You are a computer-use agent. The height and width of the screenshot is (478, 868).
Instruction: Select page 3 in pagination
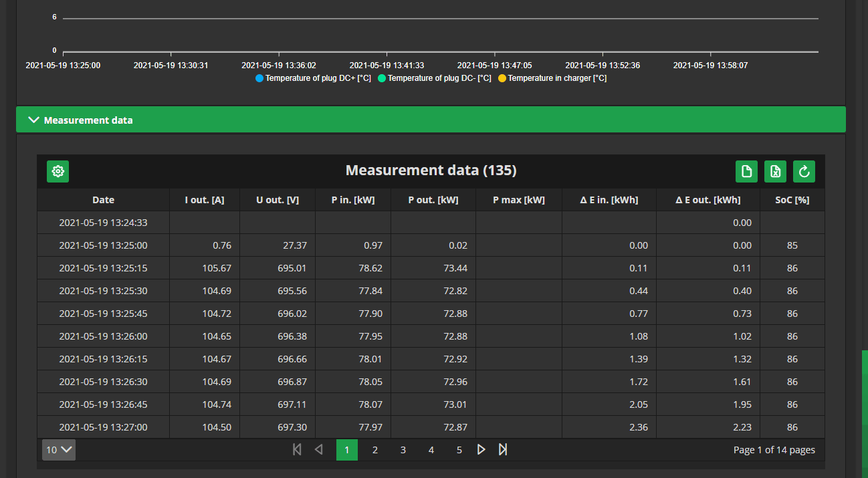[403, 450]
